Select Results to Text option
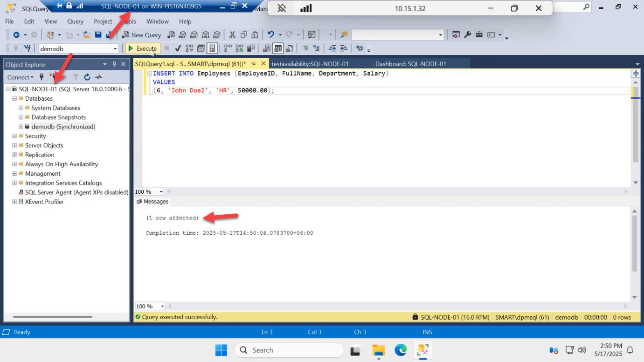The image size is (644, 362). [x=267, y=48]
